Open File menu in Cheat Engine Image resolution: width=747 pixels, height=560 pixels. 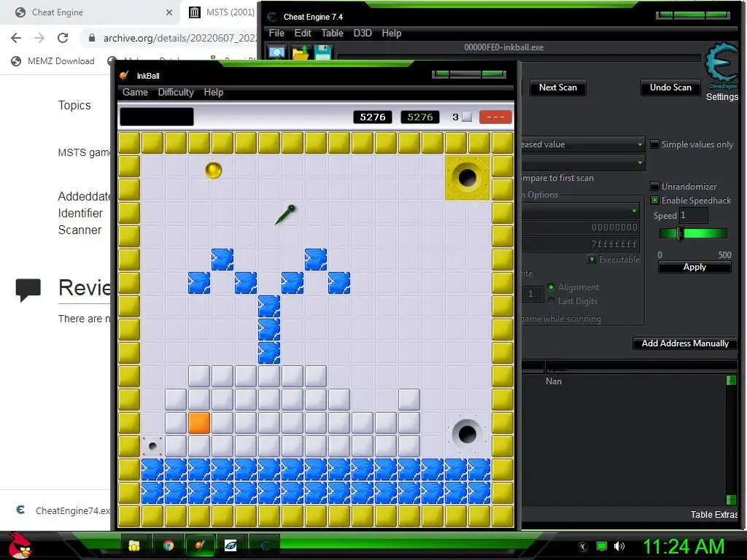click(x=276, y=33)
